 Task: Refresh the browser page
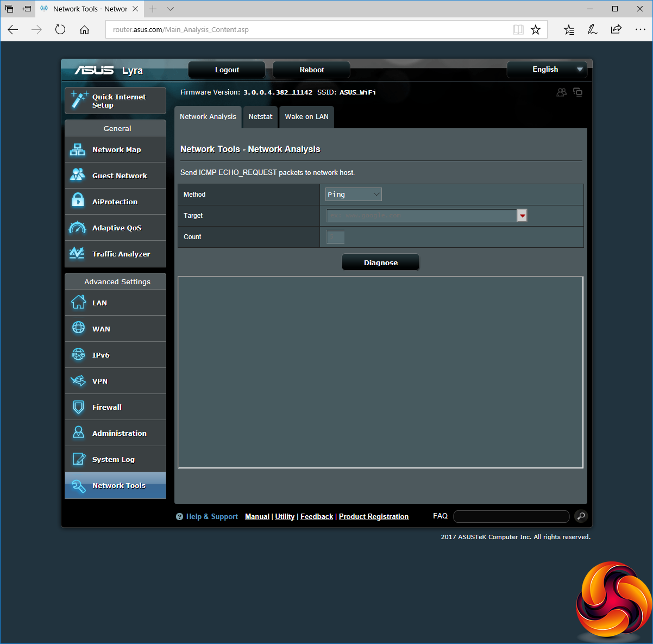pos(60,30)
